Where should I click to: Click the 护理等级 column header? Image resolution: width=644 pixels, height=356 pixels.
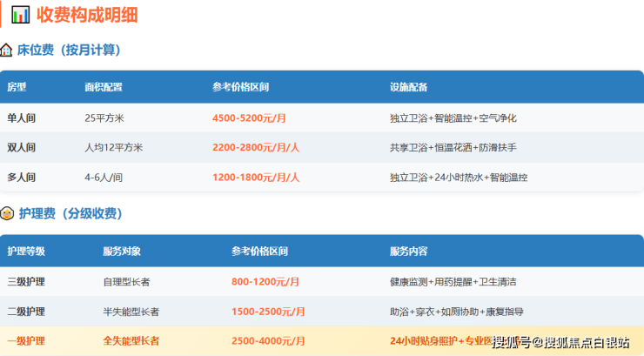(26, 252)
